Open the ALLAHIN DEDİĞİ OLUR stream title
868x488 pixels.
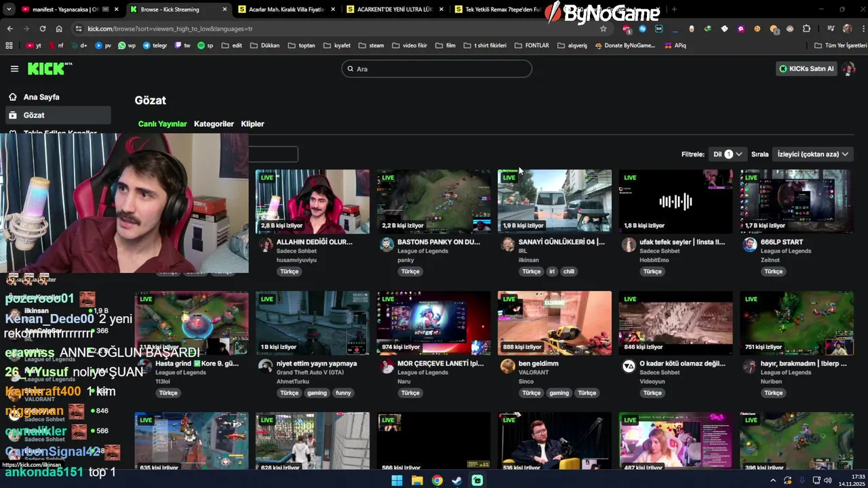[x=314, y=242]
